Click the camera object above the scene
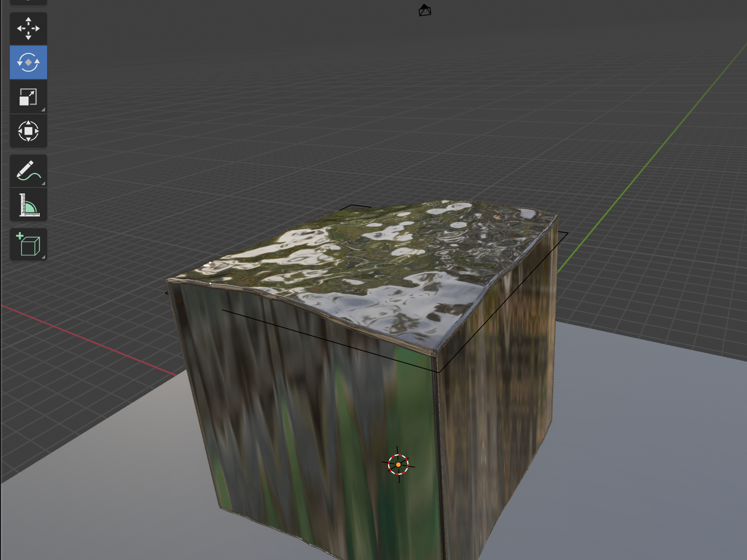747x560 pixels. [x=425, y=10]
